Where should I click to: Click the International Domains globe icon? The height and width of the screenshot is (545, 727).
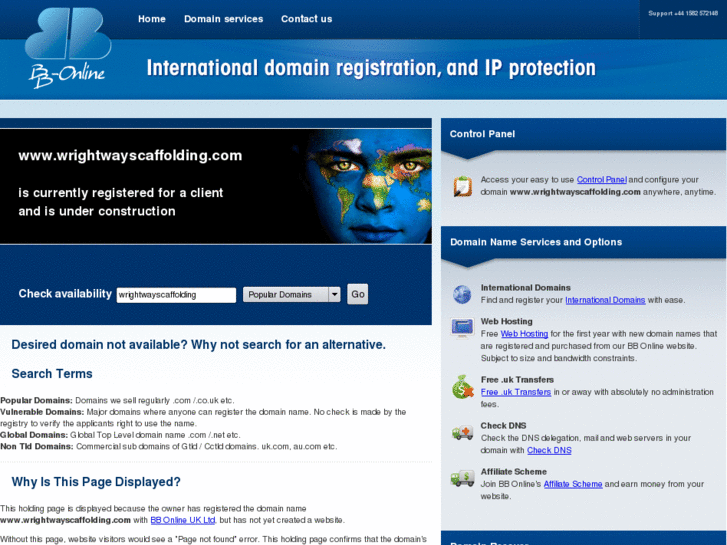click(462, 295)
